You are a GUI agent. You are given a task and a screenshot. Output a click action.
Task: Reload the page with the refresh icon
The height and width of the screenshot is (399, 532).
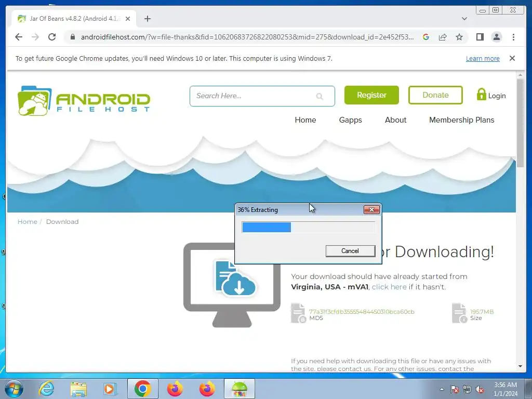(x=52, y=37)
